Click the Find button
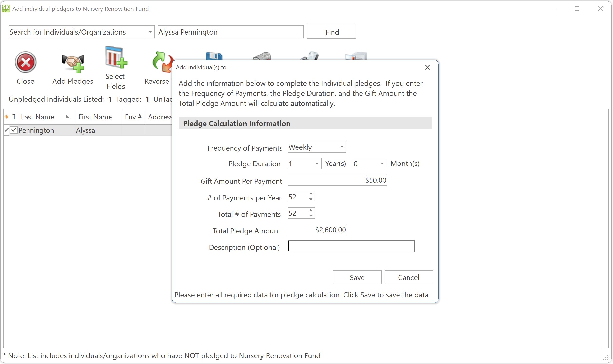 (331, 32)
